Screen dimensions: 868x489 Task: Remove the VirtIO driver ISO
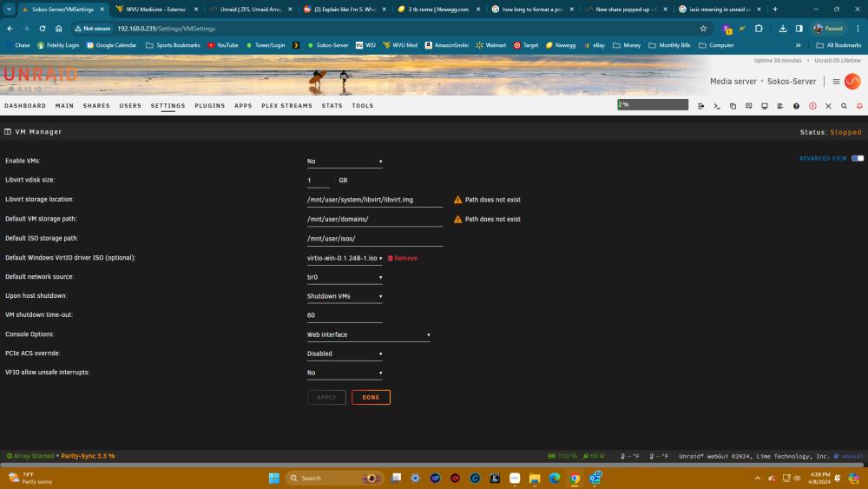coord(403,258)
